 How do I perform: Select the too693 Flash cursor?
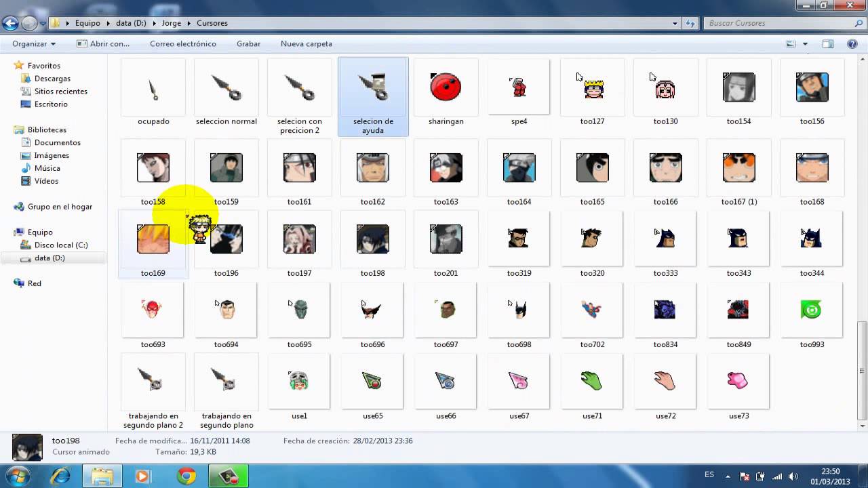click(153, 316)
